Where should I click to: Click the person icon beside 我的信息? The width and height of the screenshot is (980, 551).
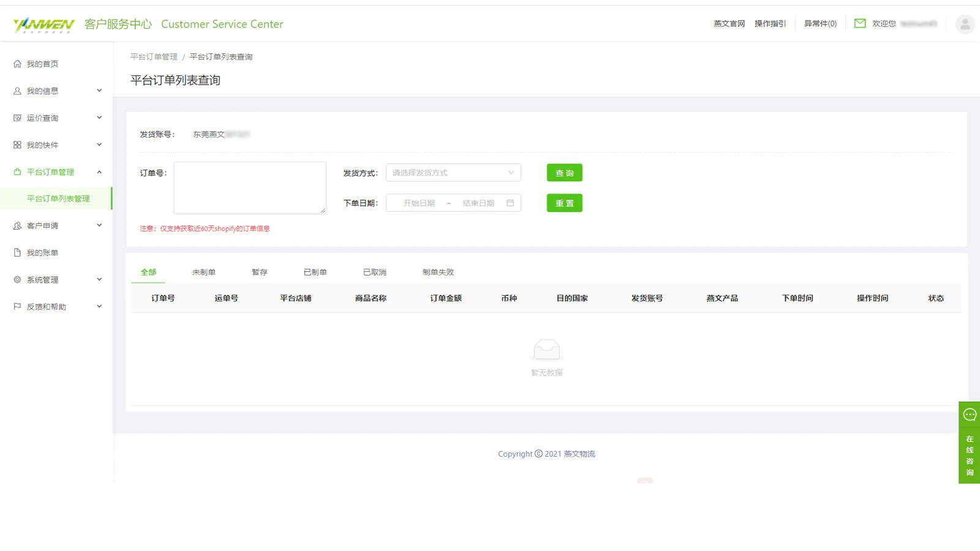point(17,91)
